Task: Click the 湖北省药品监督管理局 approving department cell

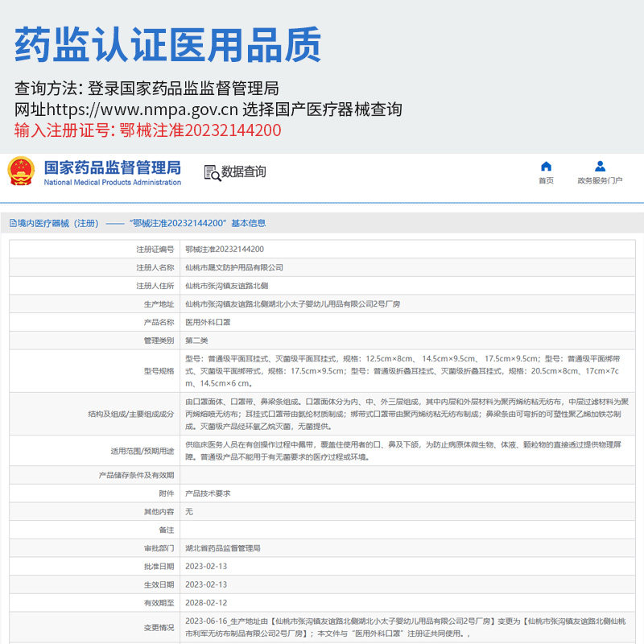Action: tap(223, 548)
